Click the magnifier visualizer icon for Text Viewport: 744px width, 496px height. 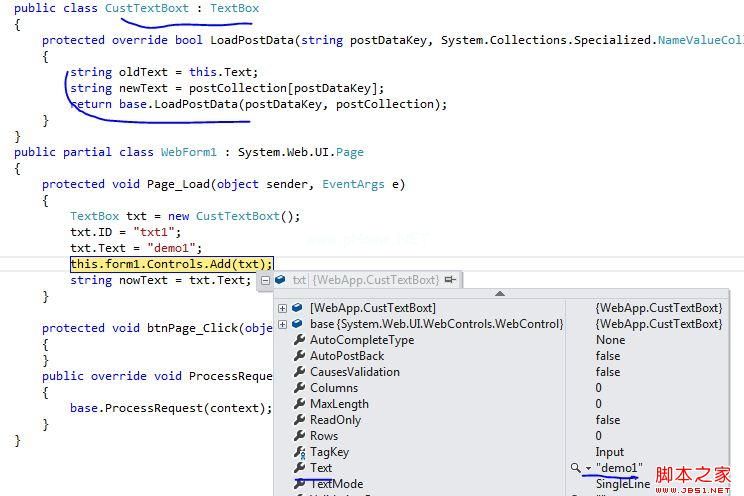tap(575, 468)
